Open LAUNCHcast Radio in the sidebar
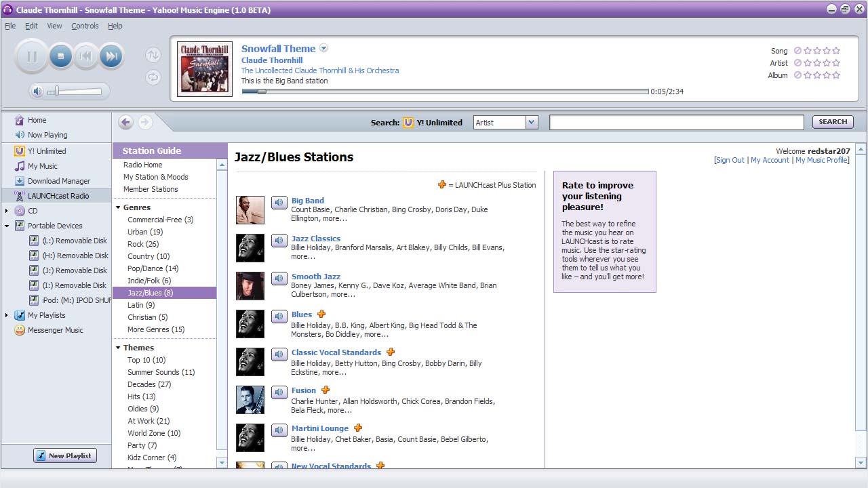Viewport: 868px width, 488px height. click(x=58, y=196)
